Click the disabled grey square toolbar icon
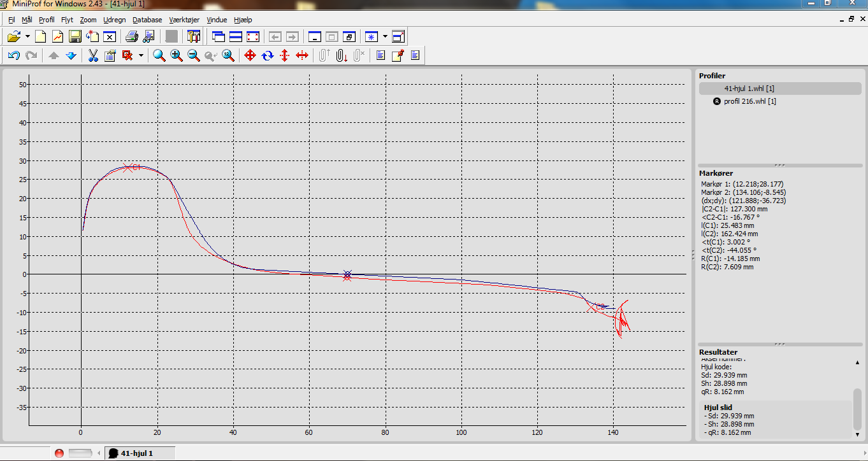This screenshot has width=868, height=461. click(x=171, y=36)
